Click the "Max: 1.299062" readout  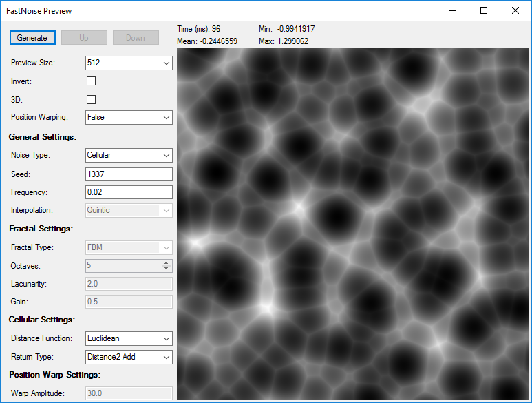[284, 41]
